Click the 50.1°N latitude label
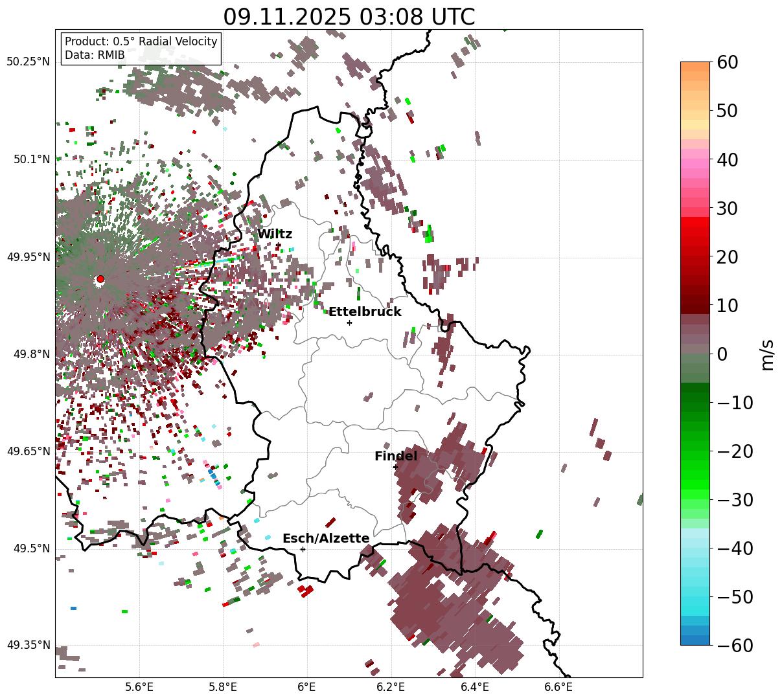The width and height of the screenshot is (782, 700). click(31, 159)
